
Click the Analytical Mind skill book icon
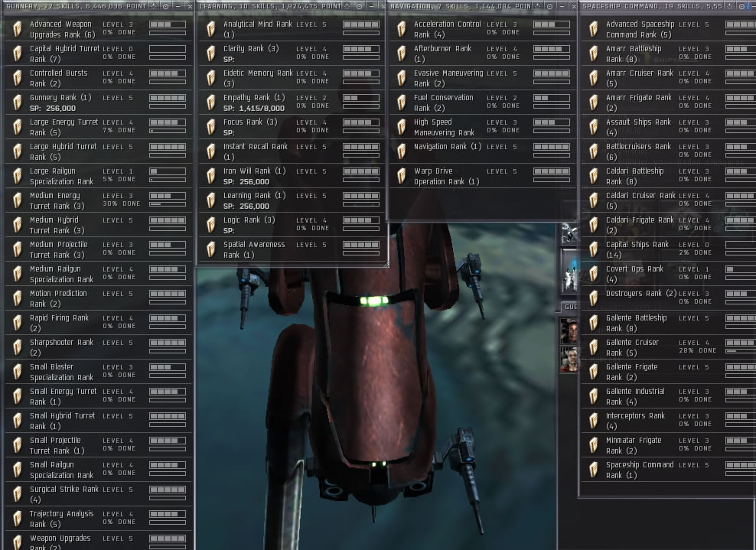pyautogui.click(x=210, y=29)
